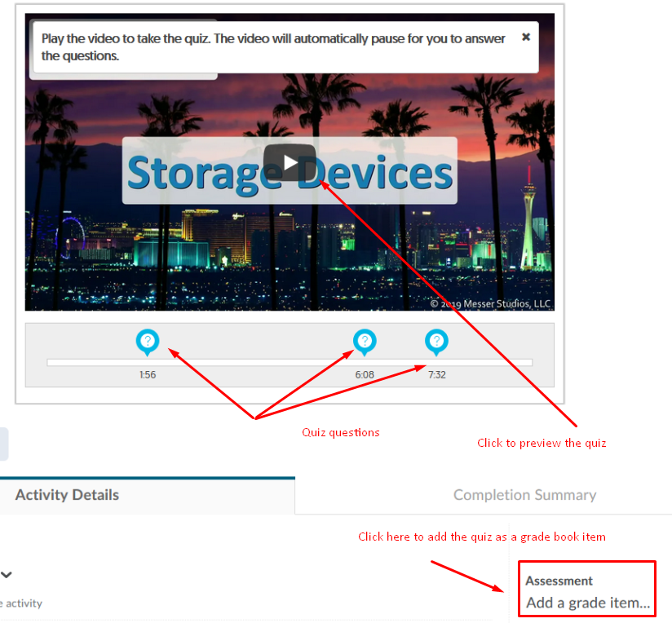Open the quiz question marker at 7:32
This screenshot has height=623, width=672.
tap(436, 341)
